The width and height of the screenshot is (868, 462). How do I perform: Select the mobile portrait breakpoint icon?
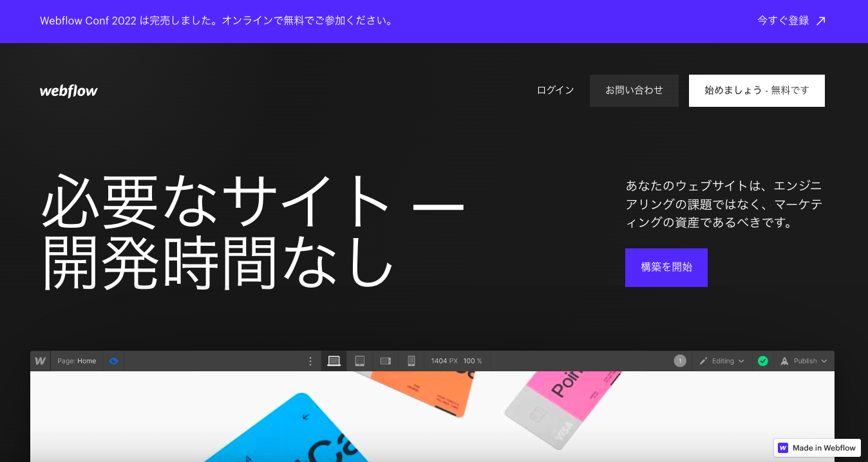pos(411,361)
